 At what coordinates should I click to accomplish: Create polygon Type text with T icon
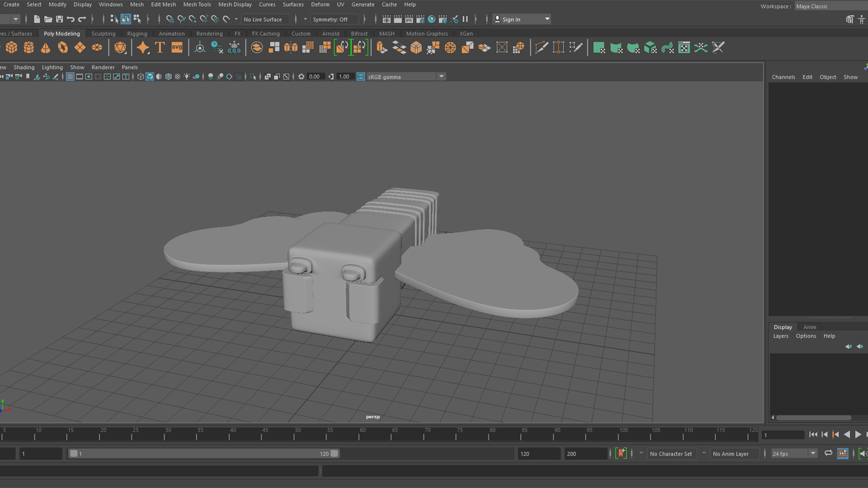pyautogui.click(x=160, y=47)
